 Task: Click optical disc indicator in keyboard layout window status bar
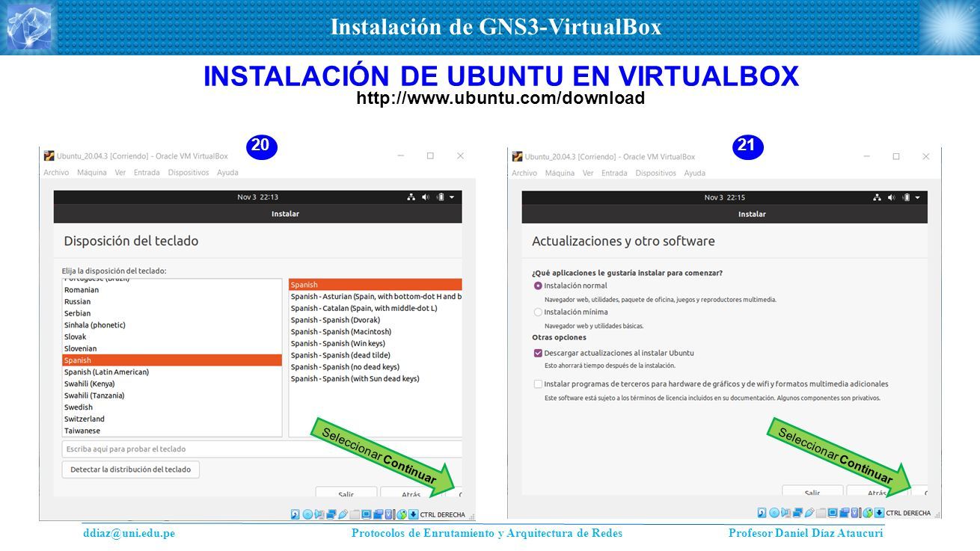(307, 514)
